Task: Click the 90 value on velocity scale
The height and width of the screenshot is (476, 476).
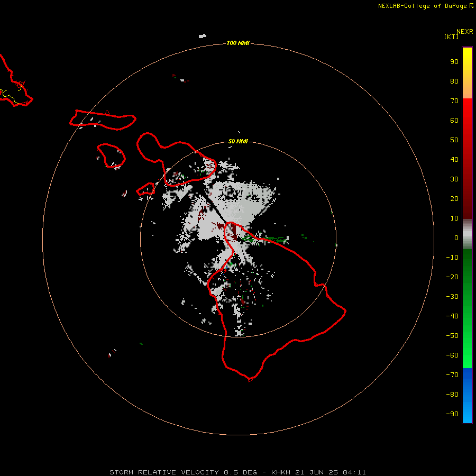Action: (454, 62)
